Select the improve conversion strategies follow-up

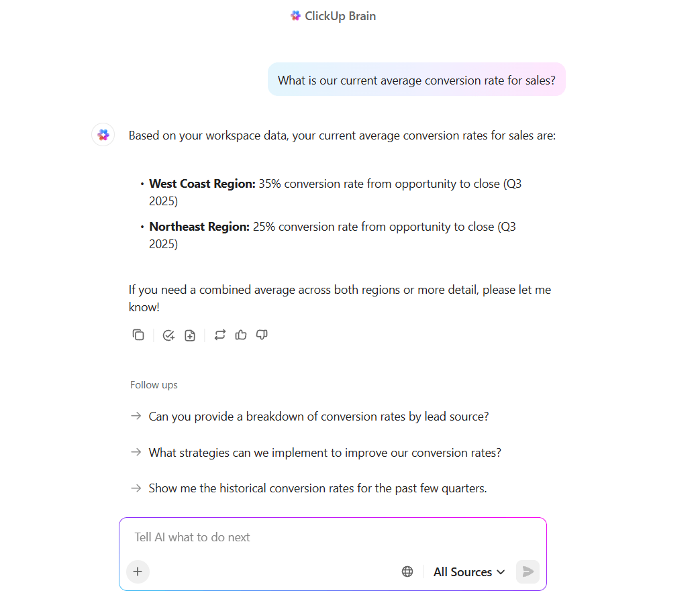point(325,453)
